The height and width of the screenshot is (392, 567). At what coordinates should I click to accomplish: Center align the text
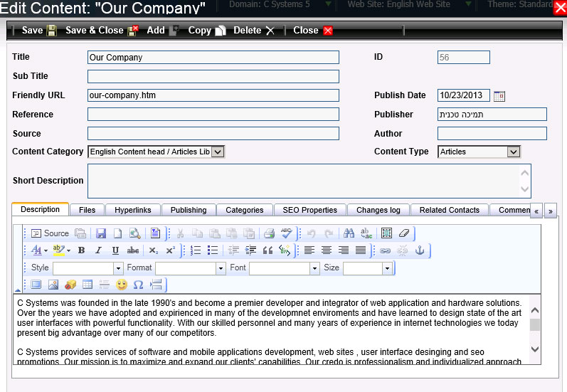(327, 250)
